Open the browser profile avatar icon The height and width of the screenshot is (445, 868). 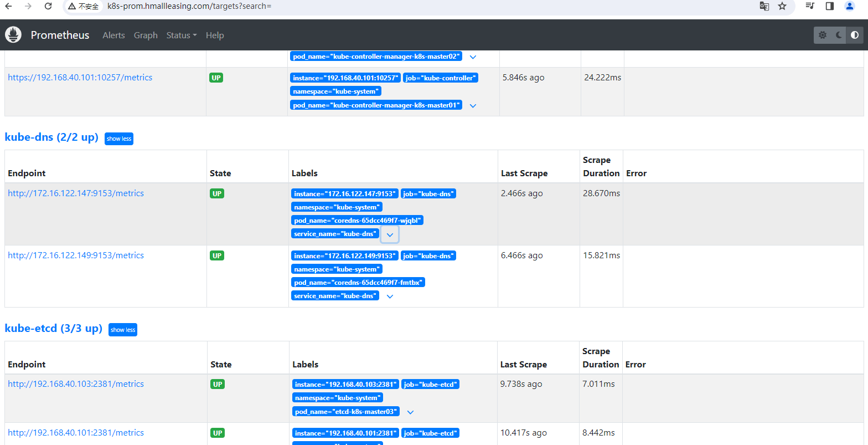(849, 6)
